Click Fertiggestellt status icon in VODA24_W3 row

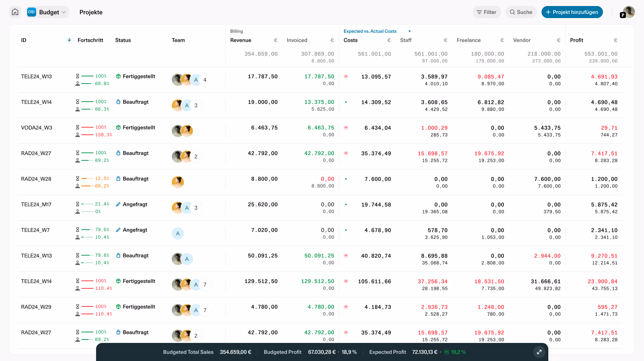(118, 128)
